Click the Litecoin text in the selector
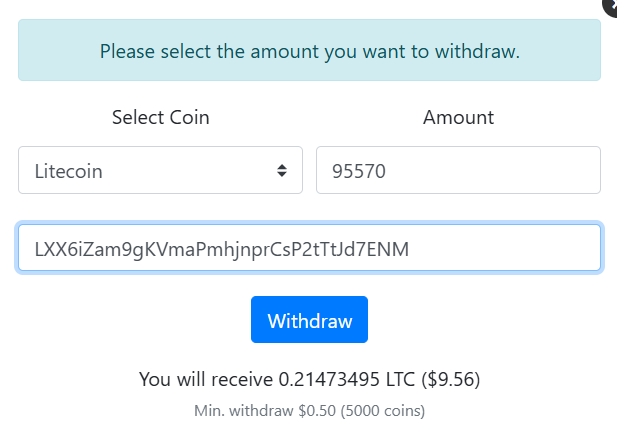Image resolution: width=617 pixels, height=437 pixels. point(68,171)
